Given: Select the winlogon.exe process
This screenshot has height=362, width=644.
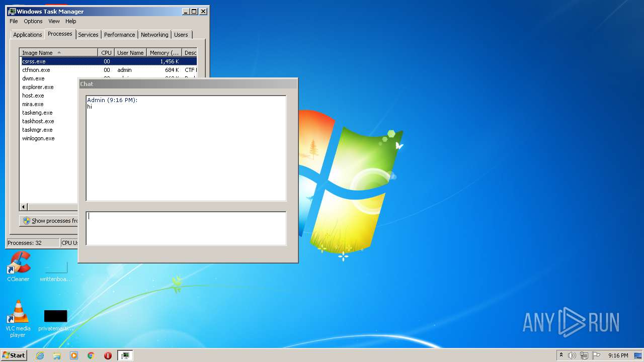Looking at the screenshot, I should tap(38, 138).
